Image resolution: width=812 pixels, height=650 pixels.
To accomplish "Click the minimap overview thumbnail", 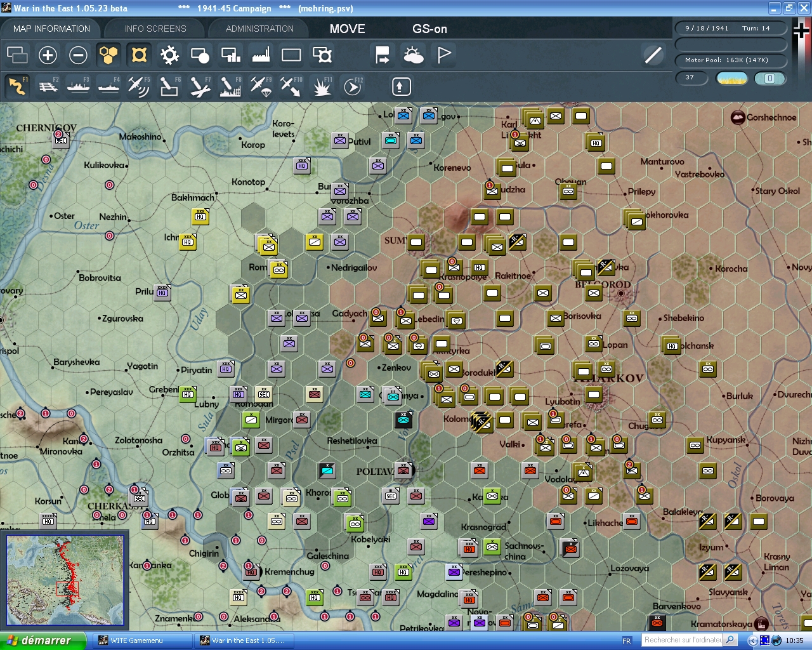I will point(65,581).
